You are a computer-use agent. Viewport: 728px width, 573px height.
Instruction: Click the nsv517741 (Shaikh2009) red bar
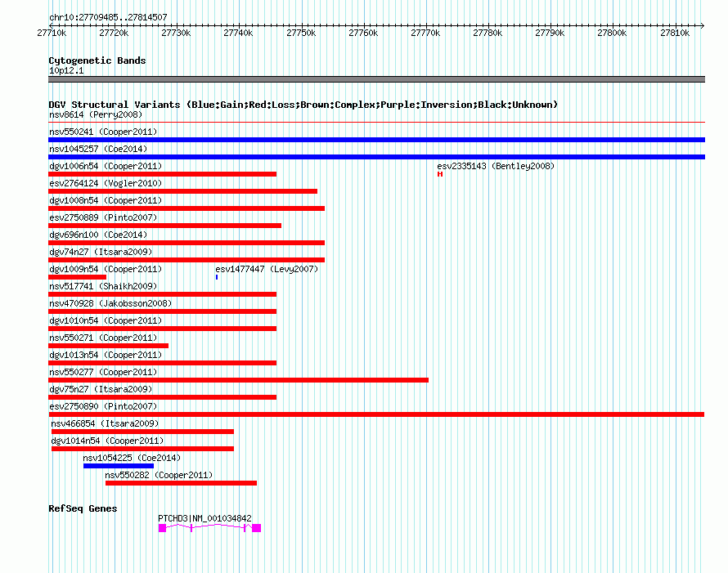point(163,294)
